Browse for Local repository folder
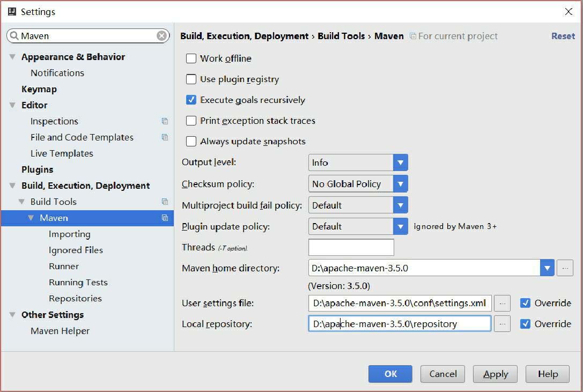The image size is (583, 392). coord(502,324)
